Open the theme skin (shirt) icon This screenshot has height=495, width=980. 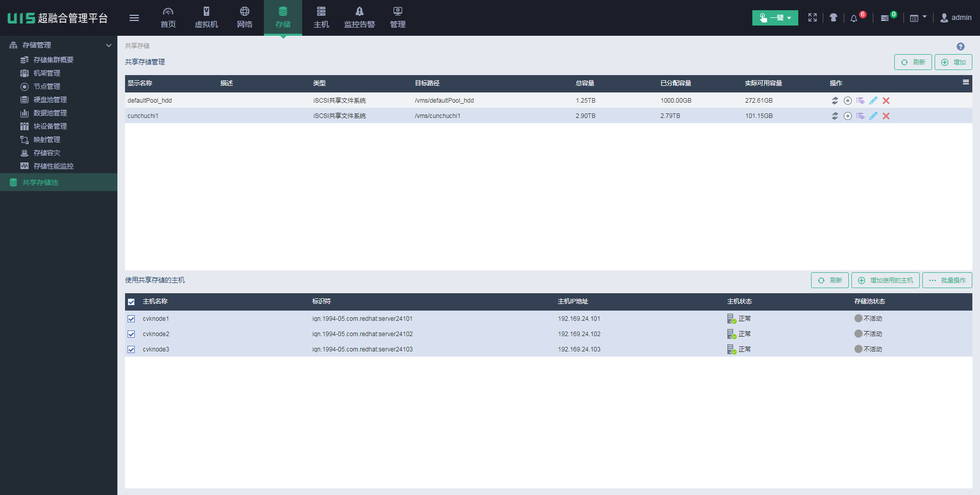(834, 18)
